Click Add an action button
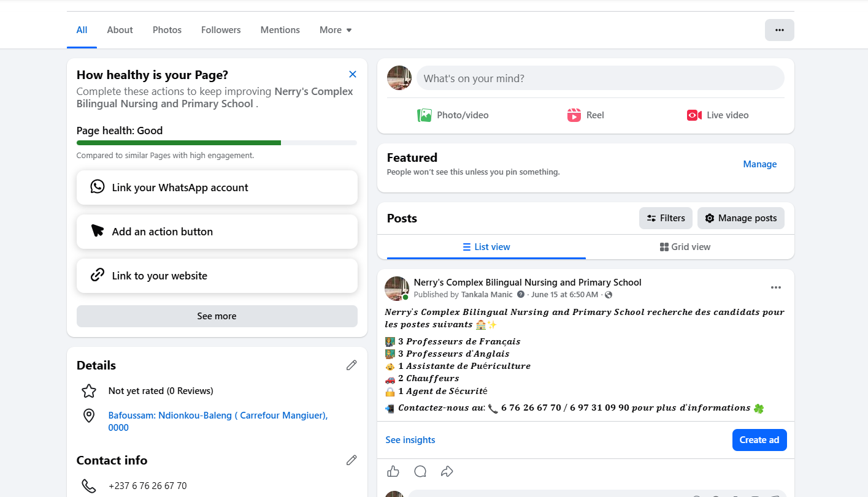 pyautogui.click(x=217, y=232)
